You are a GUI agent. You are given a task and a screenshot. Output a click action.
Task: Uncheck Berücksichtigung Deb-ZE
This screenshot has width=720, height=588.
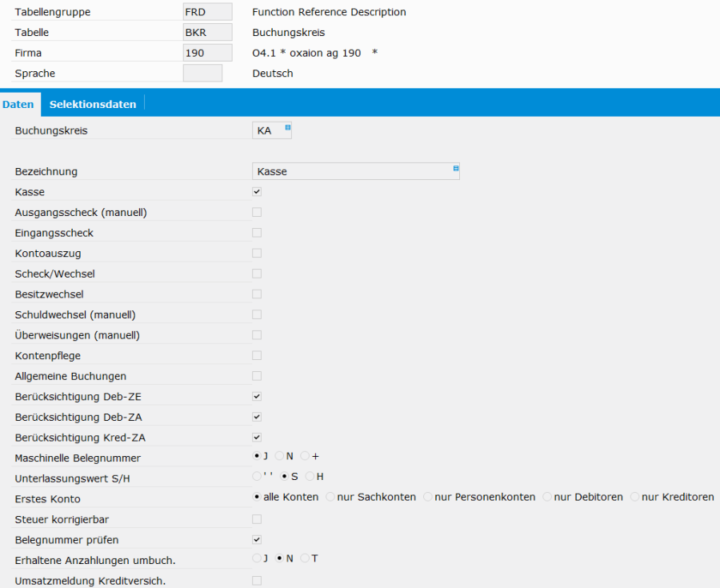[257, 396]
